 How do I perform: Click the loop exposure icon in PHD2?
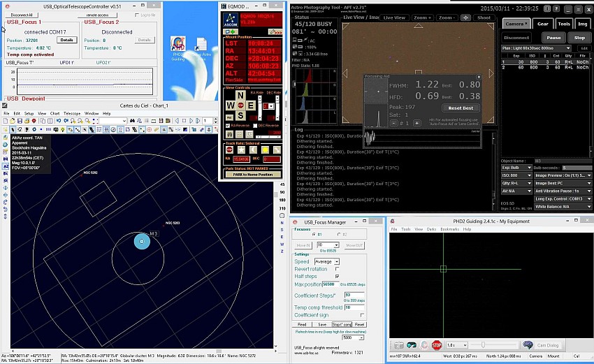pyautogui.click(x=412, y=345)
